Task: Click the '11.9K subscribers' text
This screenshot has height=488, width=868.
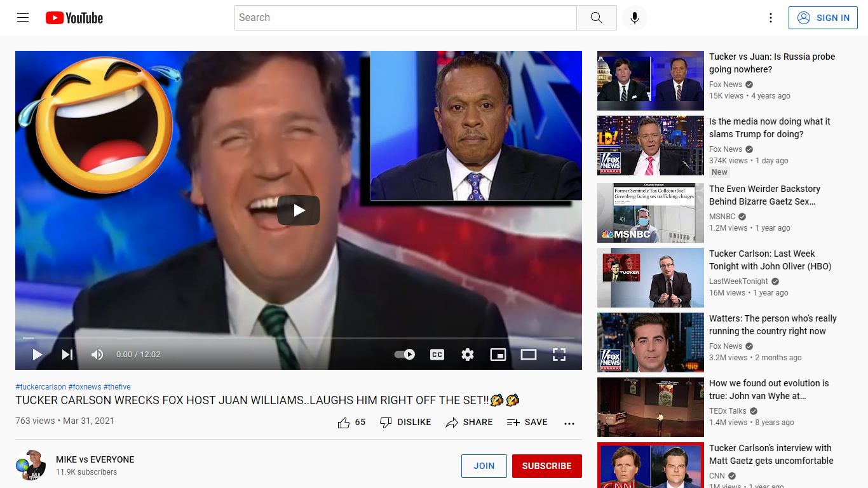Action: (x=86, y=472)
